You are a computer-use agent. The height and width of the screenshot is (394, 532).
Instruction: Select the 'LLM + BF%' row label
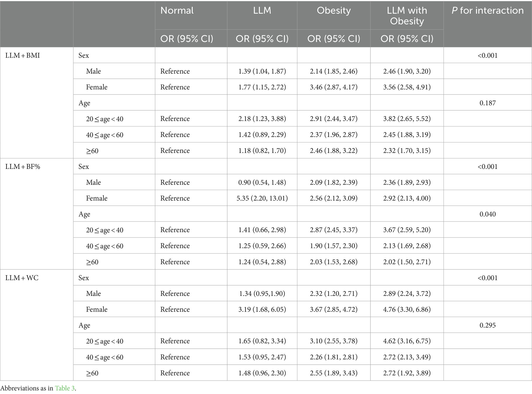(x=23, y=167)
